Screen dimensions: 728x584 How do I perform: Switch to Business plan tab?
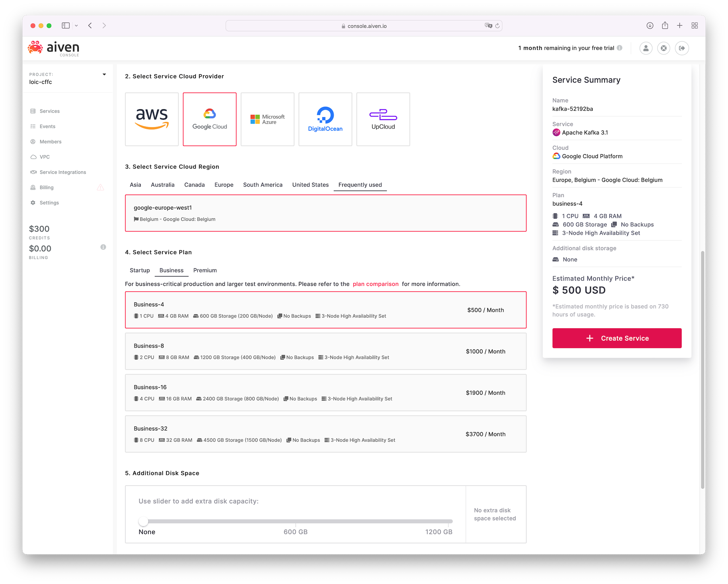tap(172, 270)
